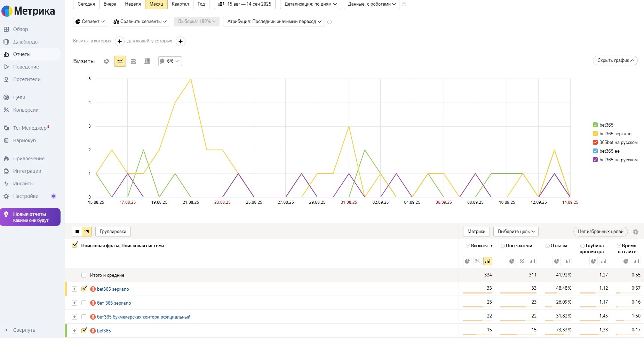This screenshot has height=338, width=644.
Task: Click the Интеграции puzzle icon
Action: click(6, 171)
